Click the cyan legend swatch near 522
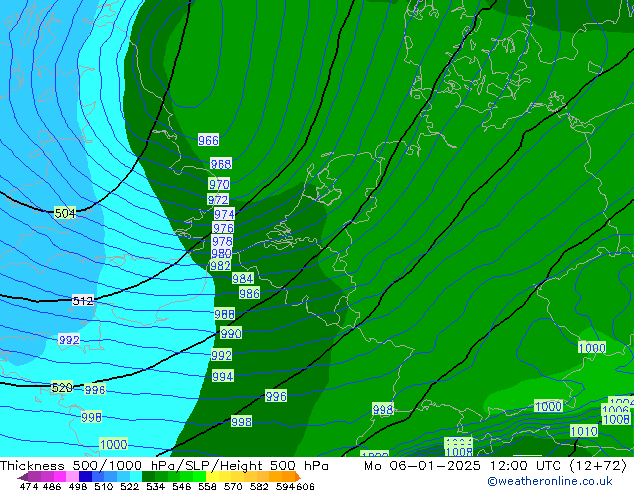This screenshot has height=490, width=634. [136, 477]
